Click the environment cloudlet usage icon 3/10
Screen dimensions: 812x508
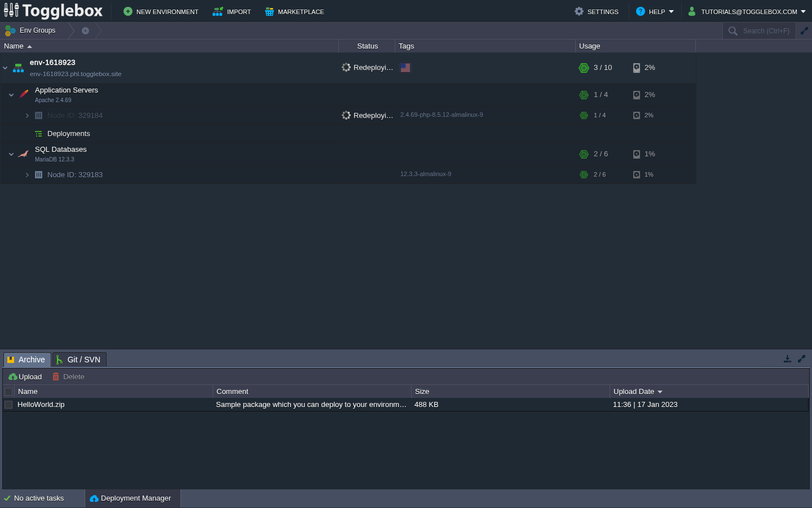click(584, 68)
